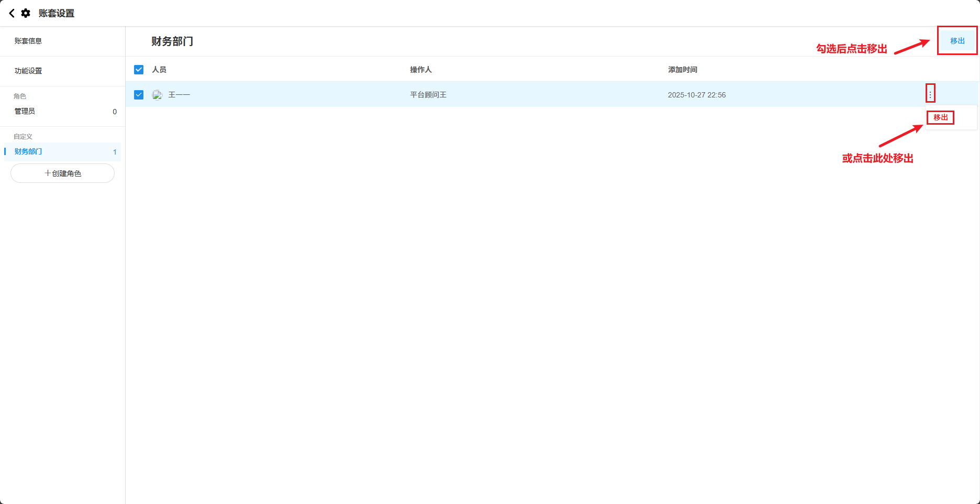Choose 移出 from the row popup menu
980x504 pixels.
940,117
